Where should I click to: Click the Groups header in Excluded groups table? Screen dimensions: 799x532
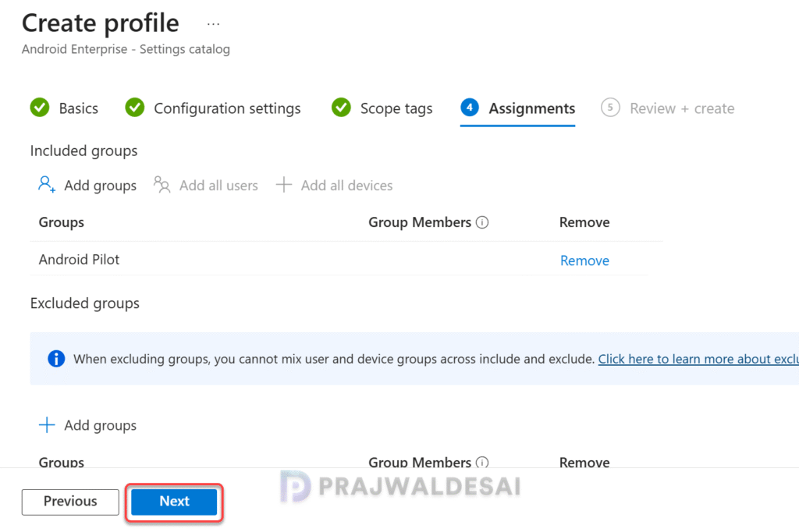(61, 462)
